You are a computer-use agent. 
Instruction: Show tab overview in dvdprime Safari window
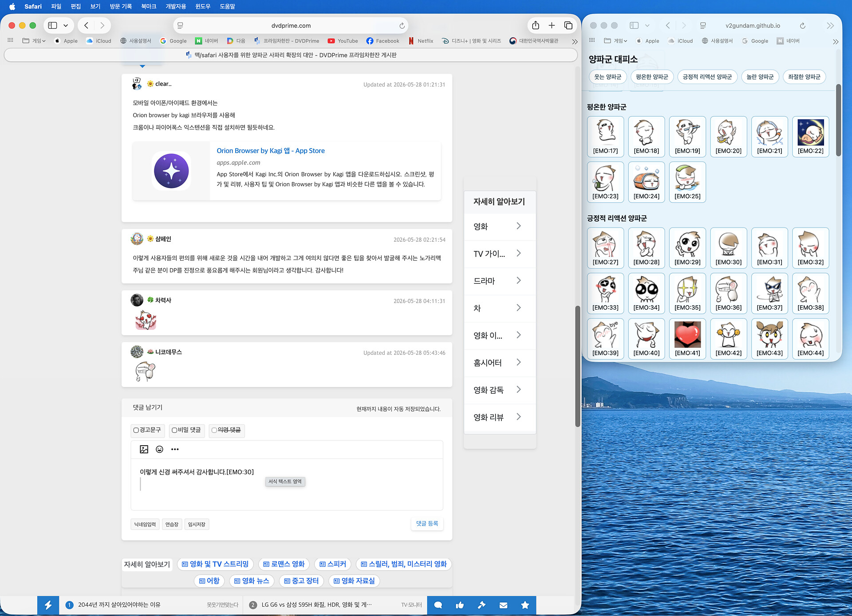568,25
